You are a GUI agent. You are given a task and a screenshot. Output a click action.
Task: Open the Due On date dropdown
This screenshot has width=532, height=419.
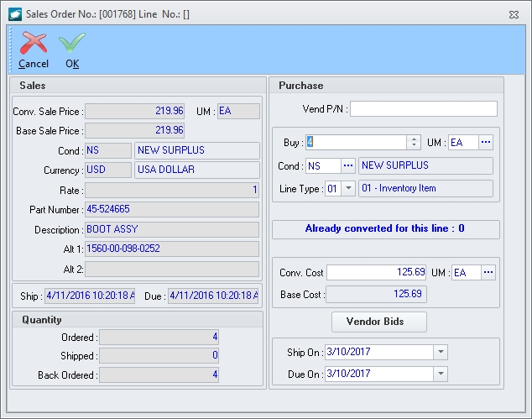(x=441, y=374)
